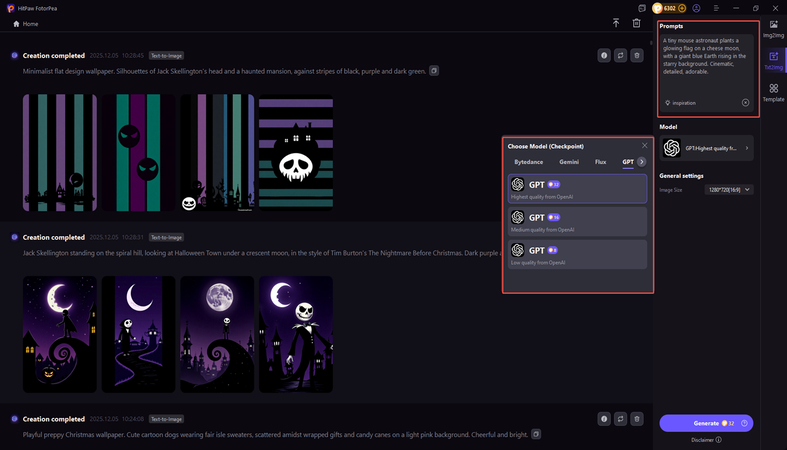This screenshot has height=450, width=787.
Task: Expand the Model selector showing GPT
Action: (x=706, y=148)
